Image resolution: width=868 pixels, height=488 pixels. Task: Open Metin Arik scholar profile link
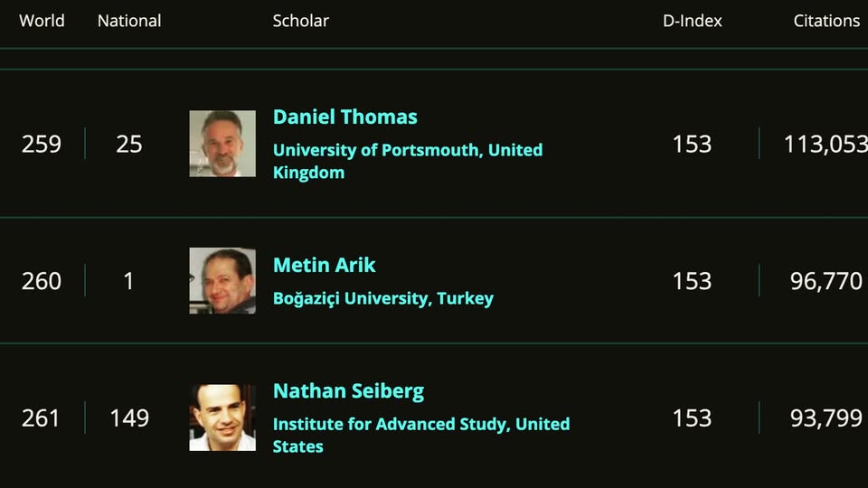pyautogui.click(x=324, y=265)
